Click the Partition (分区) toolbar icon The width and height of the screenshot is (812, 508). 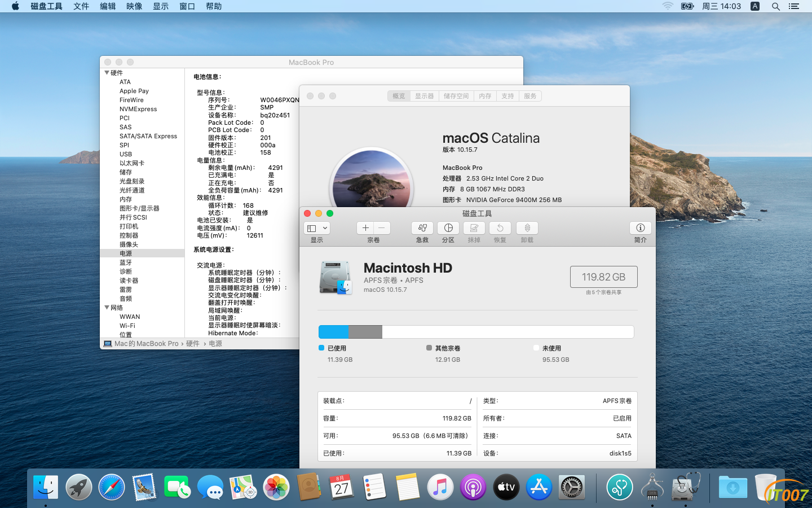pyautogui.click(x=448, y=227)
